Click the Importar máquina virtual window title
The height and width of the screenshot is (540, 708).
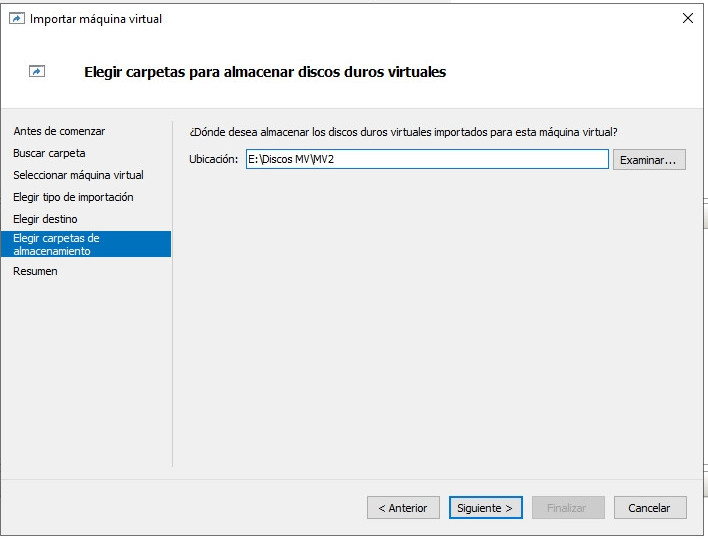96,19
